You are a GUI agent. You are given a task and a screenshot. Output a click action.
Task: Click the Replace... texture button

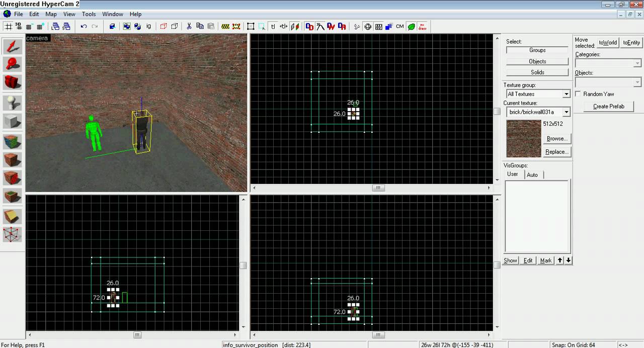(x=557, y=152)
